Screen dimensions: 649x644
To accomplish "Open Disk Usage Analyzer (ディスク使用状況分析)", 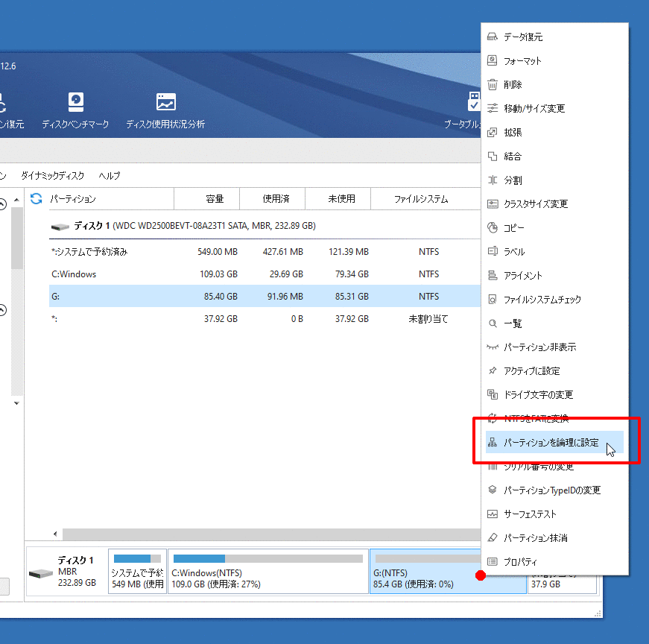I will click(x=165, y=110).
